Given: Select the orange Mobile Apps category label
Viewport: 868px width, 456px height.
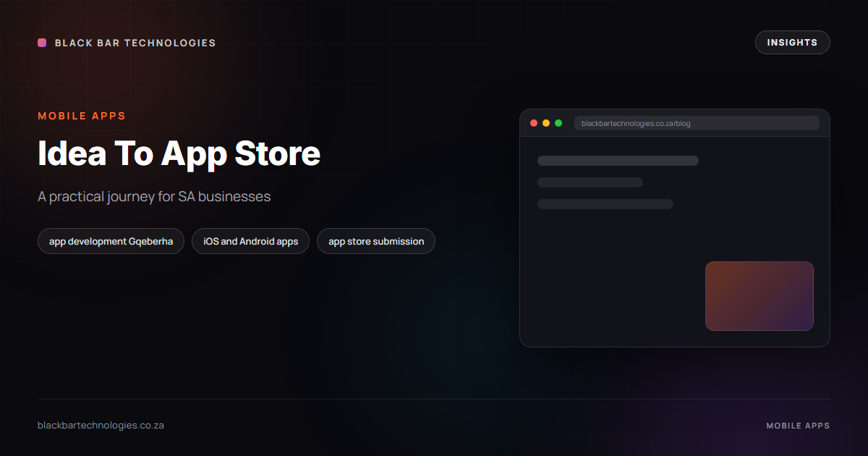Looking at the screenshot, I should 82,116.
